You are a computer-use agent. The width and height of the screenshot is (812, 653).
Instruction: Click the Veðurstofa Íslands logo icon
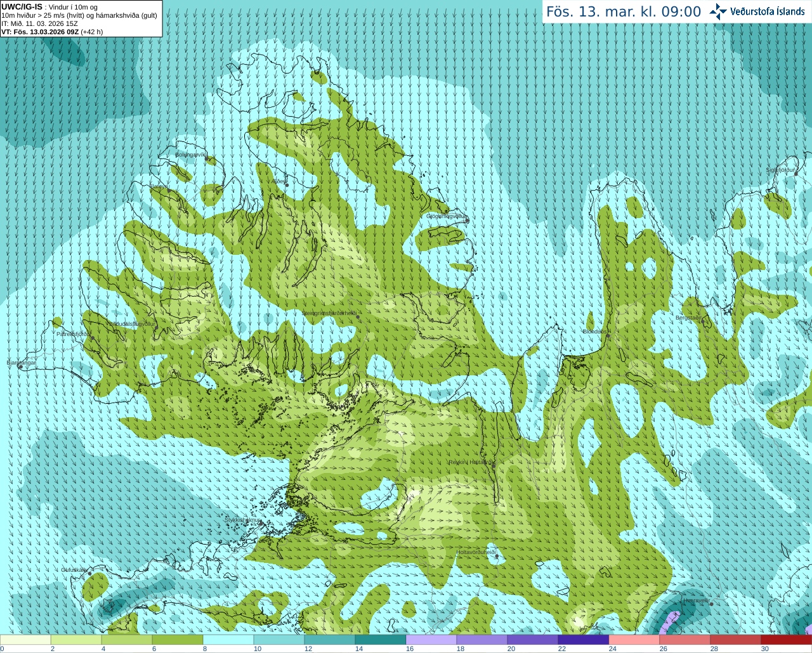[717, 11]
